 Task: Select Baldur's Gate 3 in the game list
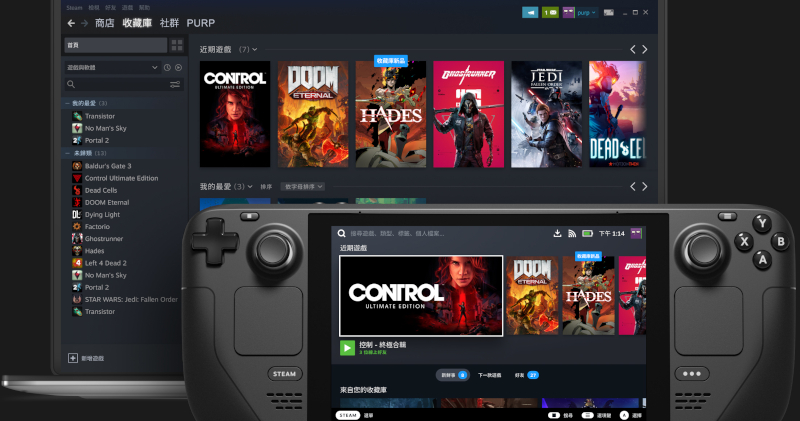pyautogui.click(x=108, y=166)
